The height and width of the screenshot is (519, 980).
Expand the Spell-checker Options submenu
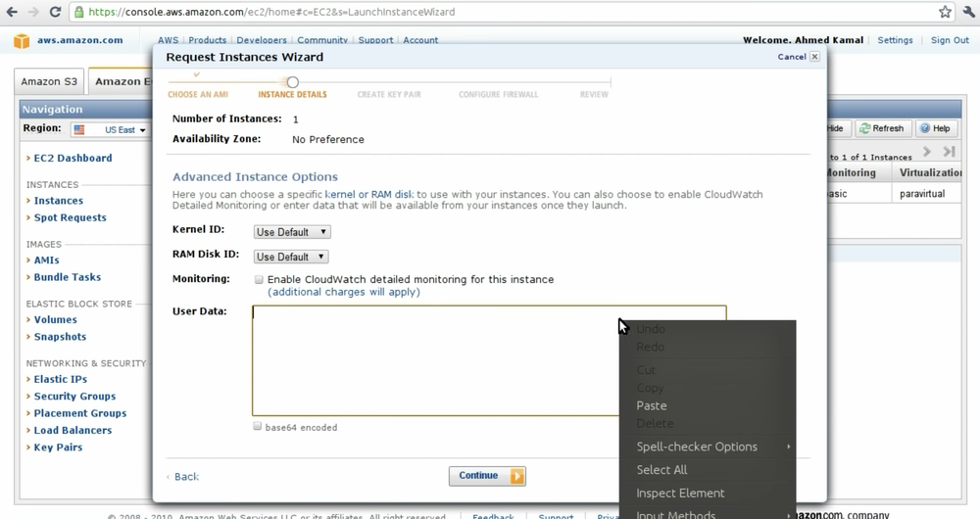(697, 447)
